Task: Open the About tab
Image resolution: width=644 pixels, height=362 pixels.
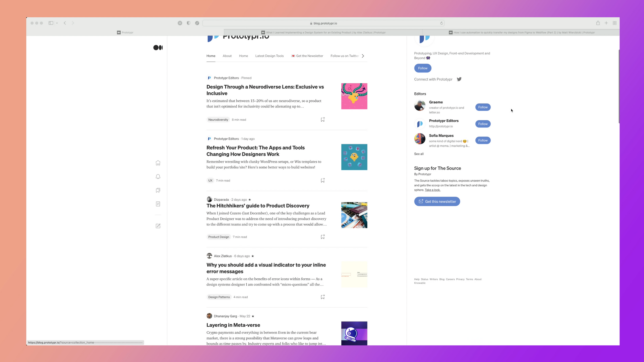Action: point(227,56)
